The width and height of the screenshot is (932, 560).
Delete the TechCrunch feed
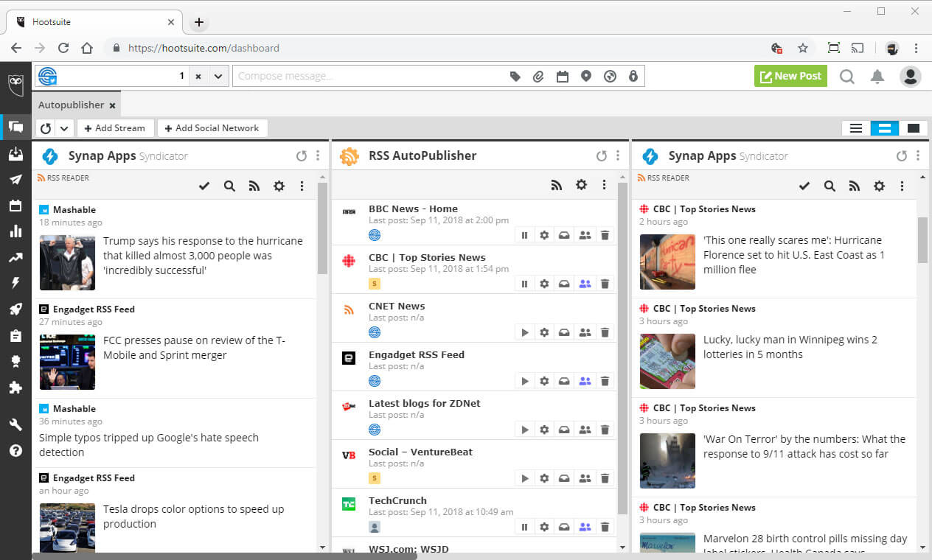[605, 527]
